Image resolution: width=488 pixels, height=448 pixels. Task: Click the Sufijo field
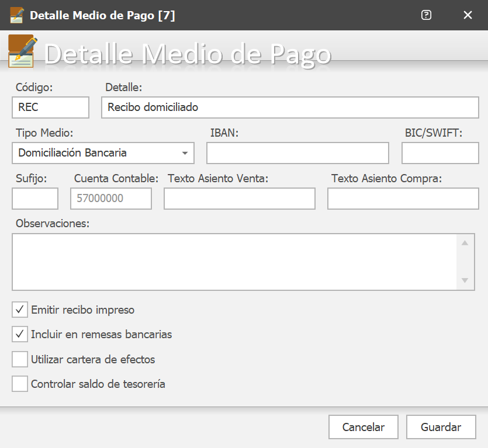pos(35,199)
